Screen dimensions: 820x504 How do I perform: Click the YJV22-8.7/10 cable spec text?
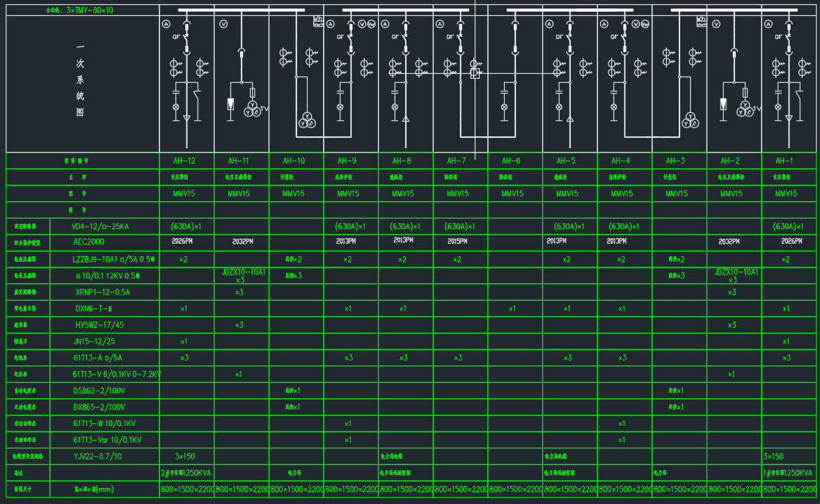tap(97, 457)
